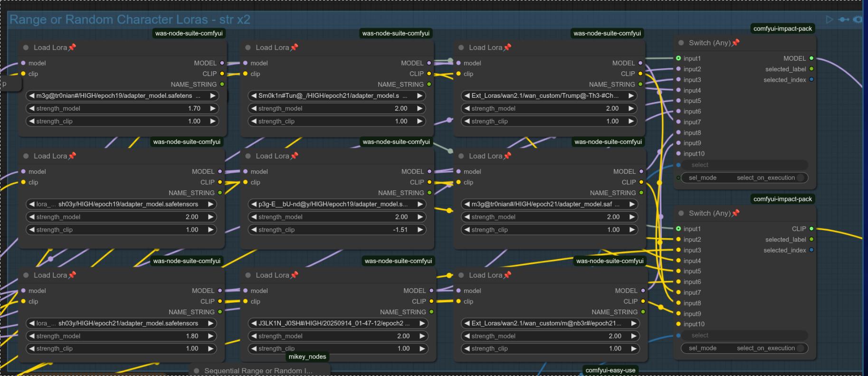Increase strength_clip on the Trump@-Th3 node
This screenshot has height=376, width=868.
tap(631, 121)
